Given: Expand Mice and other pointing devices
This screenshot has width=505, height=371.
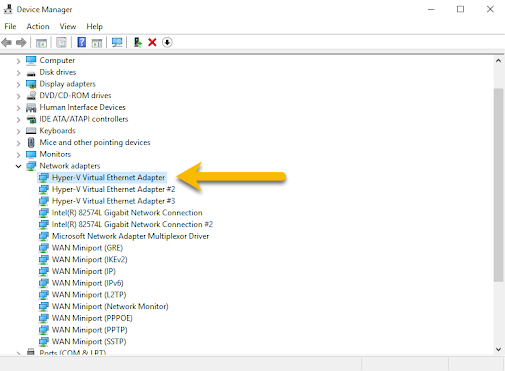Looking at the screenshot, I should (18, 143).
